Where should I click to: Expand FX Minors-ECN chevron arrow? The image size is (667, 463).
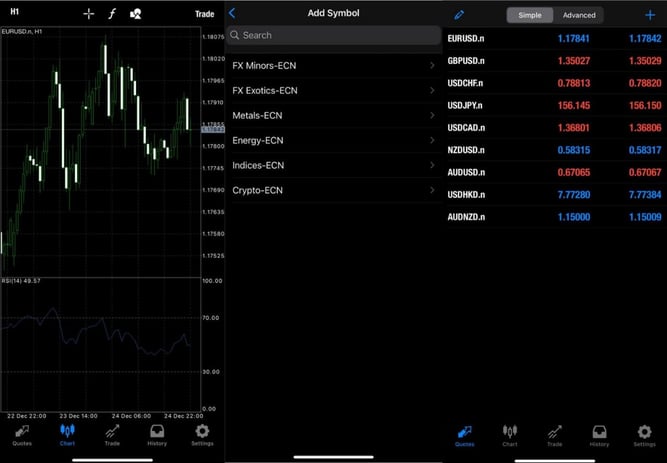[x=432, y=66]
